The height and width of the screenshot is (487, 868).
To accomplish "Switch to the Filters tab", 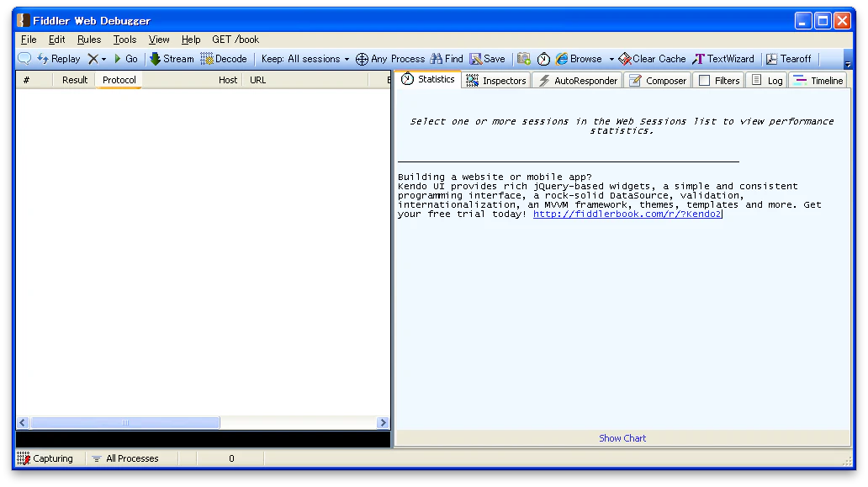I will 719,80.
